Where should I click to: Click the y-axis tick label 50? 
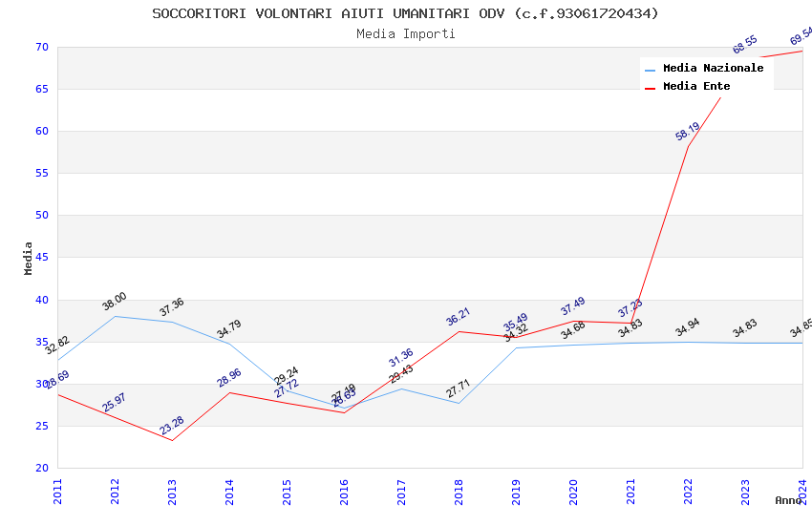point(42,215)
